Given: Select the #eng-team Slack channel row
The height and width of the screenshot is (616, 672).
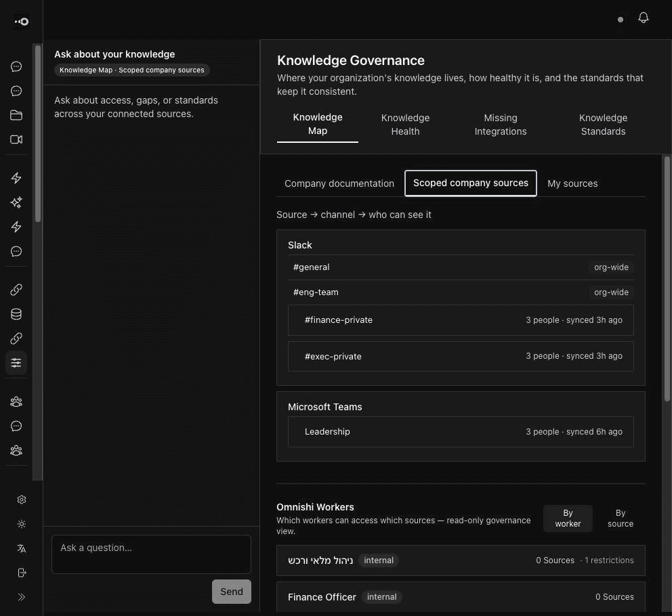Looking at the screenshot, I should (x=461, y=292).
